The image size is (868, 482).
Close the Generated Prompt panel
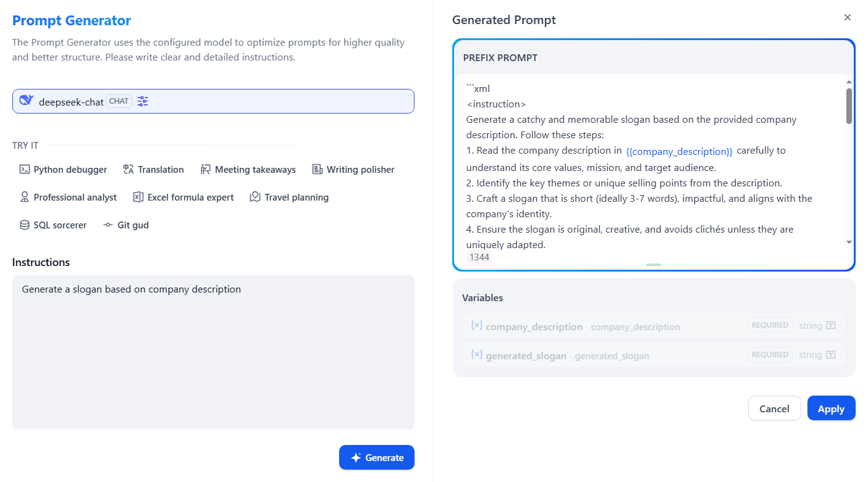pos(848,17)
